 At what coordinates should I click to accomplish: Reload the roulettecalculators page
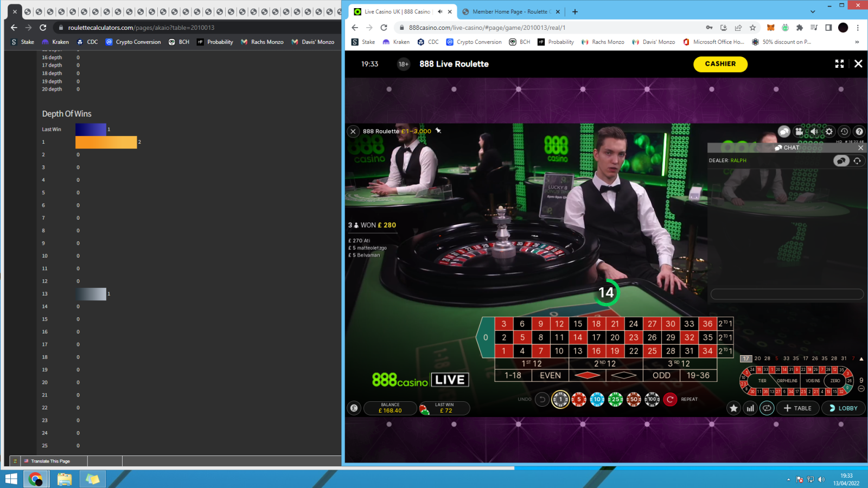coord(43,28)
